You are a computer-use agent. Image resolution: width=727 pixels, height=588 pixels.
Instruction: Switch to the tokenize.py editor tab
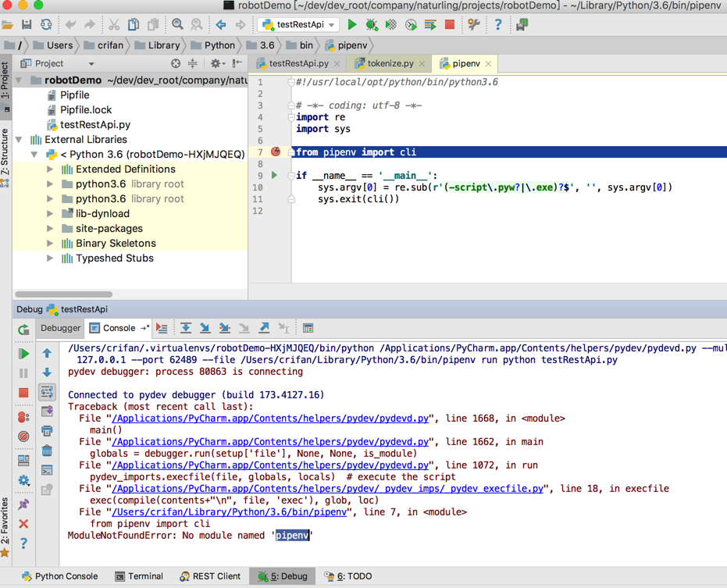point(390,63)
